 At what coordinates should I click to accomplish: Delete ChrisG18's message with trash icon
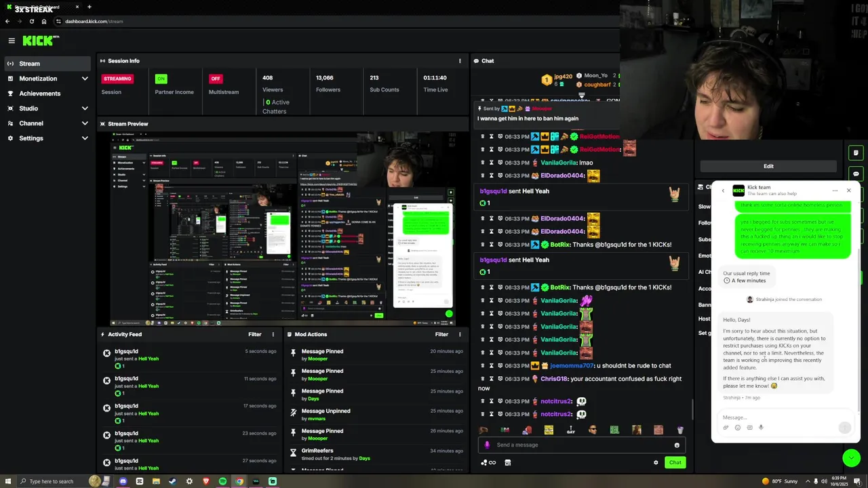tap(482, 379)
